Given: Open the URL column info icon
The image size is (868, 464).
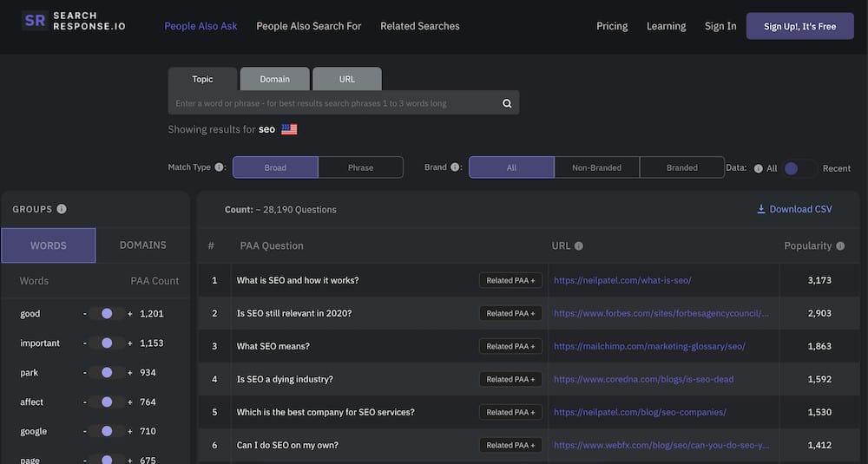Looking at the screenshot, I should coord(578,246).
